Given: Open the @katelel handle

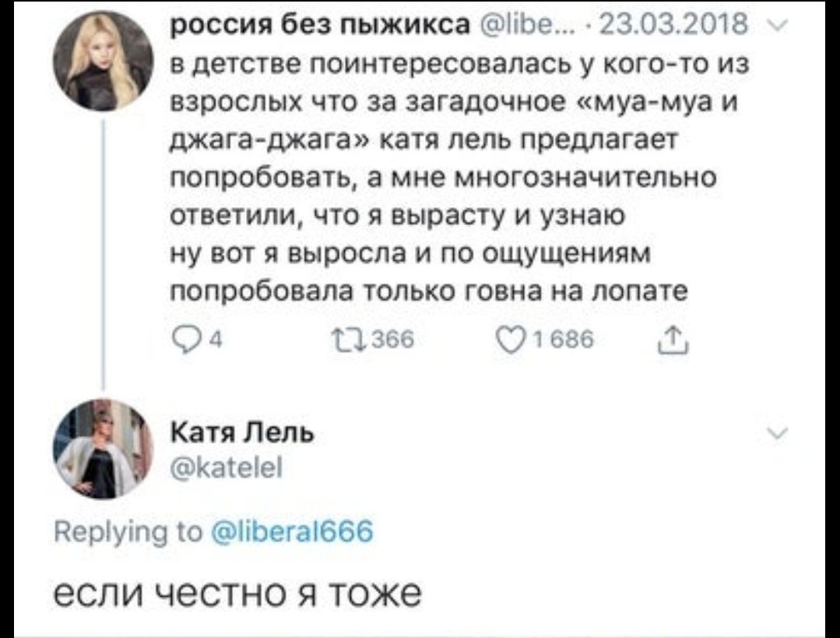Looking at the screenshot, I should pos(226,469).
